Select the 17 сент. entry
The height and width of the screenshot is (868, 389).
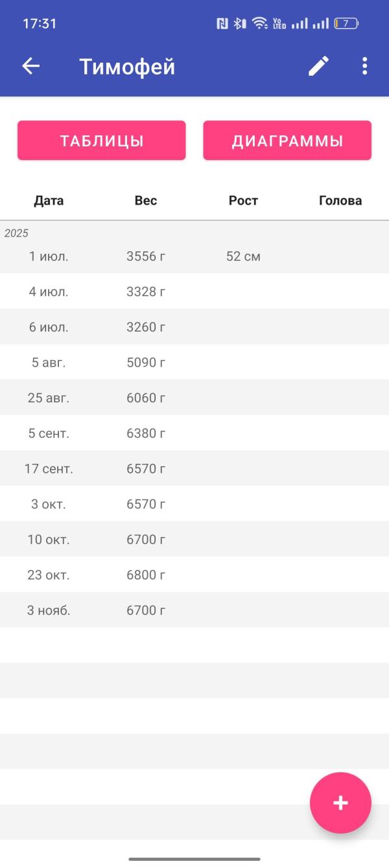[194, 469]
